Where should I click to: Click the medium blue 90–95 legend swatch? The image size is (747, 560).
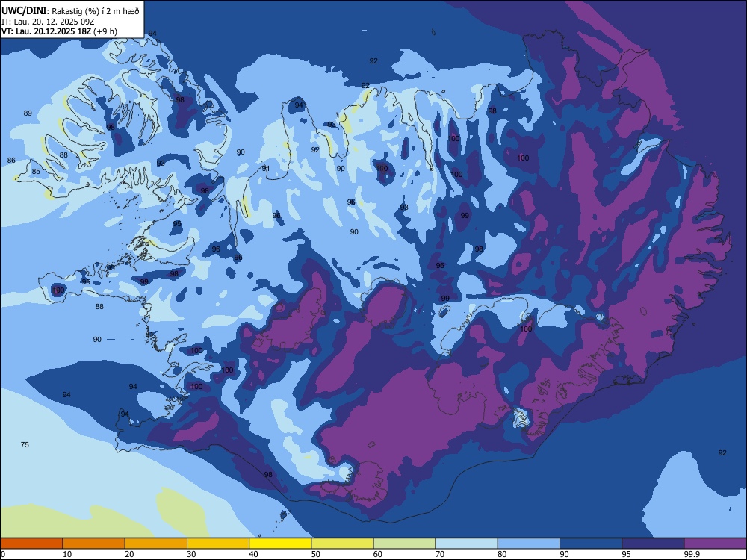[x=591, y=544]
